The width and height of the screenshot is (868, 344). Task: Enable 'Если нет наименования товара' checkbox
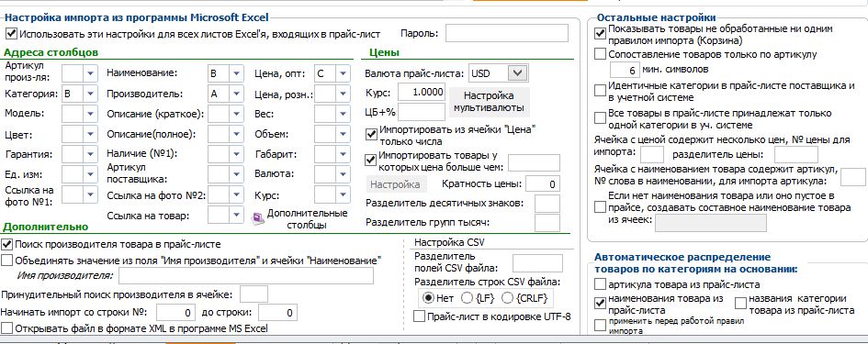tap(600, 207)
